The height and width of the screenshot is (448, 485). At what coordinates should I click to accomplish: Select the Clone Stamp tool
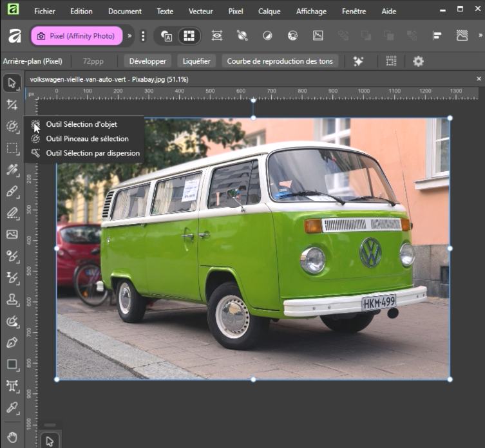click(x=12, y=299)
